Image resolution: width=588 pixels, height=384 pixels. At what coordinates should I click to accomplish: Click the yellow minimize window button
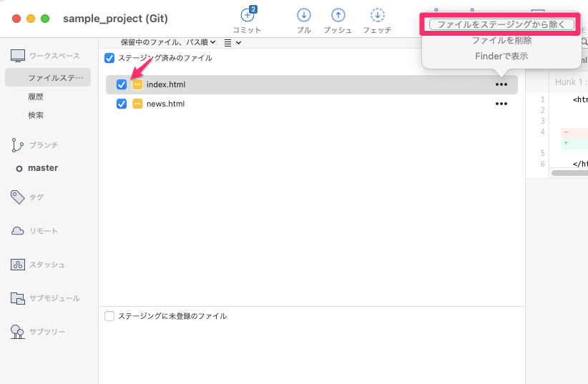click(31, 19)
